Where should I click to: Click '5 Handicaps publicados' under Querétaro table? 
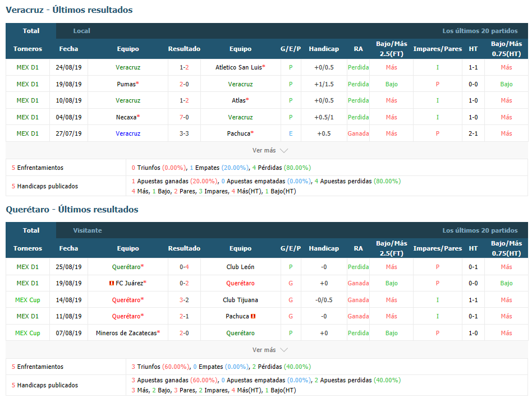pos(45,386)
